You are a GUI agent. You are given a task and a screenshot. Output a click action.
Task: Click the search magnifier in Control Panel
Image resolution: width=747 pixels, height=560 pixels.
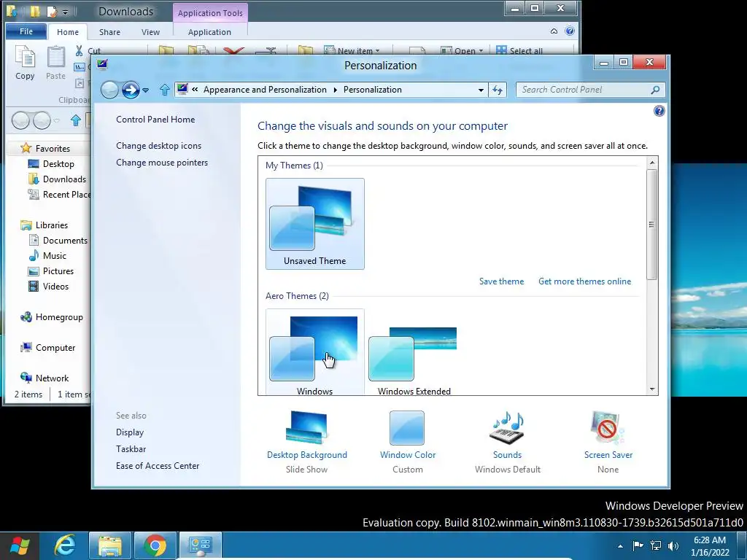(655, 90)
